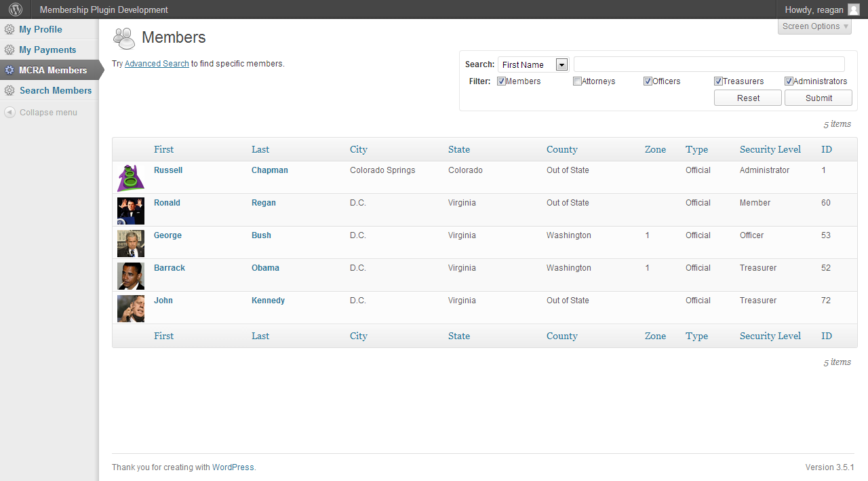Click the user avatar icon beside reagan
The height and width of the screenshot is (481, 868).
click(x=853, y=9)
